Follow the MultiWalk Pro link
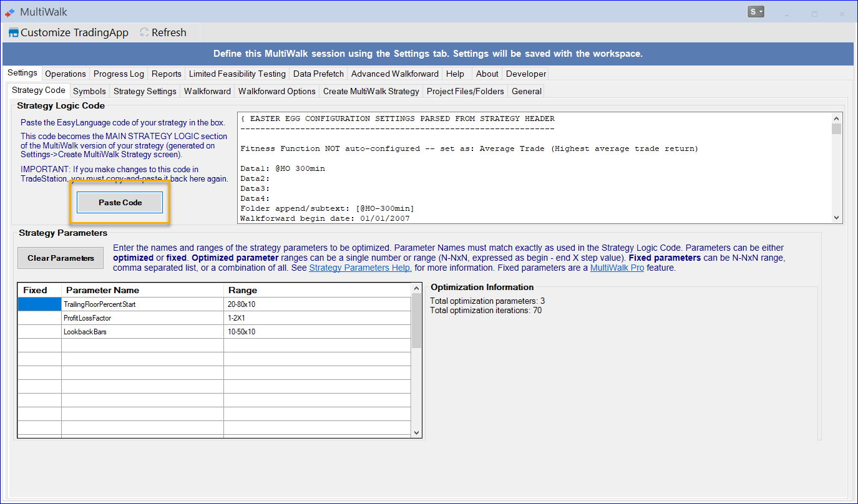The height and width of the screenshot is (504, 858). [617, 268]
